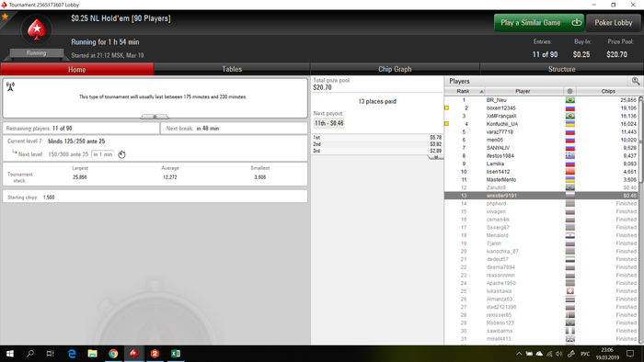The width and height of the screenshot is (644, 362).
Task: Click the Brazil flag next to BR_Neu
Action: [570, 100]
